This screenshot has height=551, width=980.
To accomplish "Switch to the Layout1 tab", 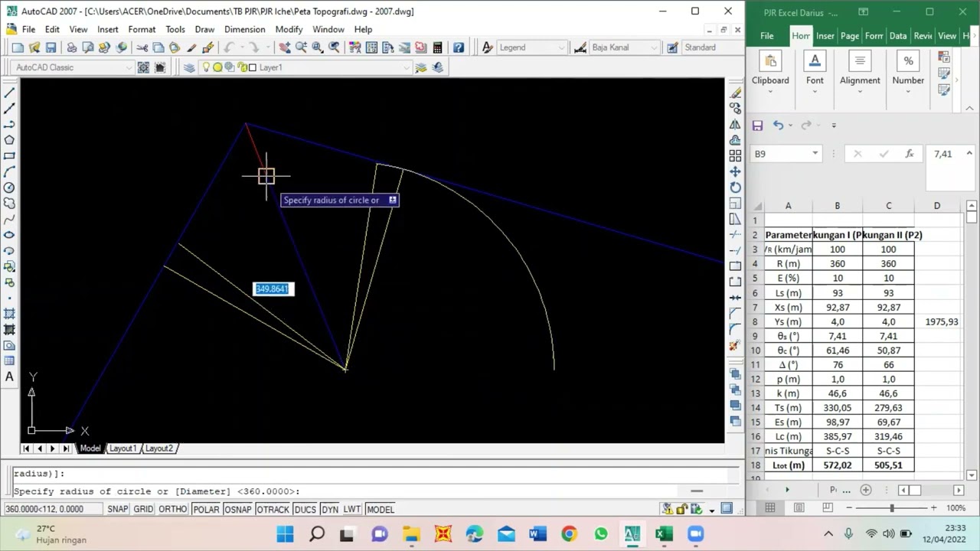I will pyautogui.click(x=122, y=448).
